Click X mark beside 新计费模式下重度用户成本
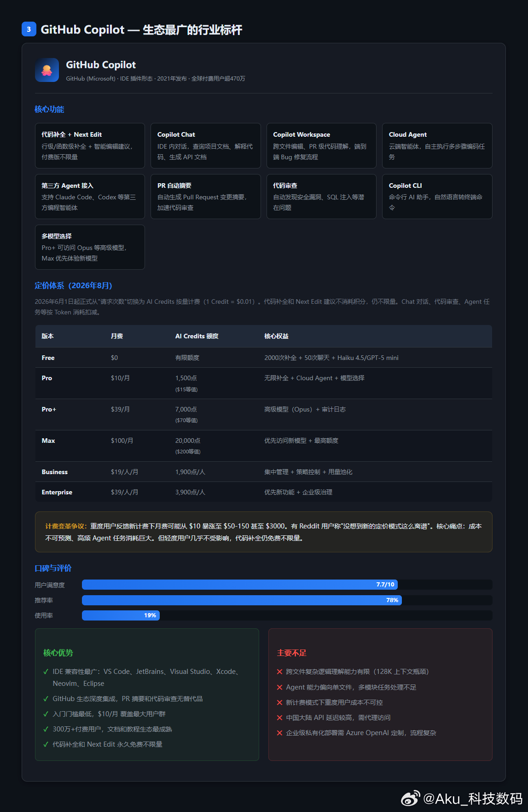 pos(279,702)
